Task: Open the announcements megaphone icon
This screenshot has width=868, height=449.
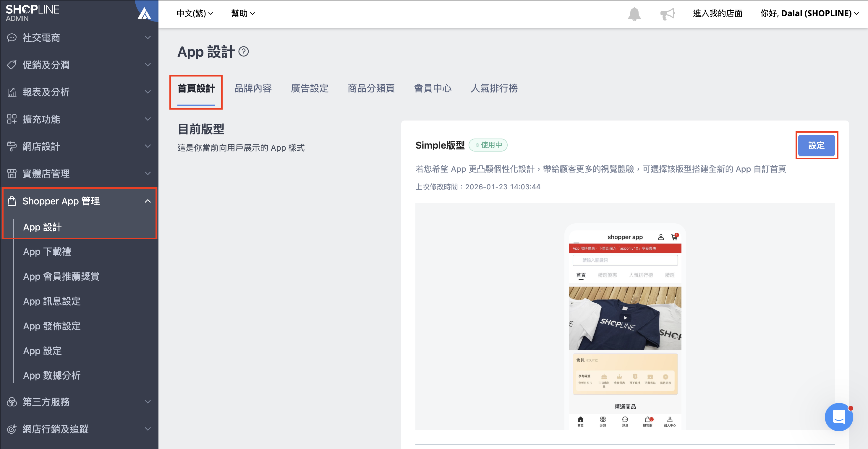Action: tap(668, 14)
